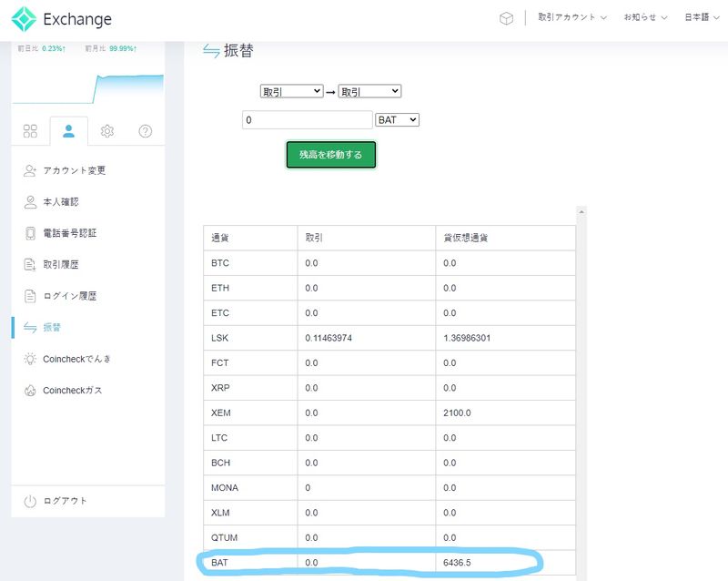Click ログアウト to sign out

coord(65,501)
